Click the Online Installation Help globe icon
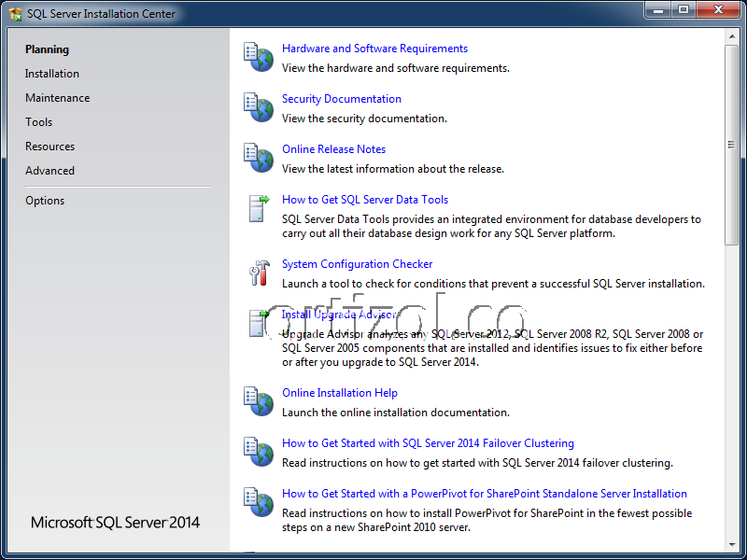 259,401
